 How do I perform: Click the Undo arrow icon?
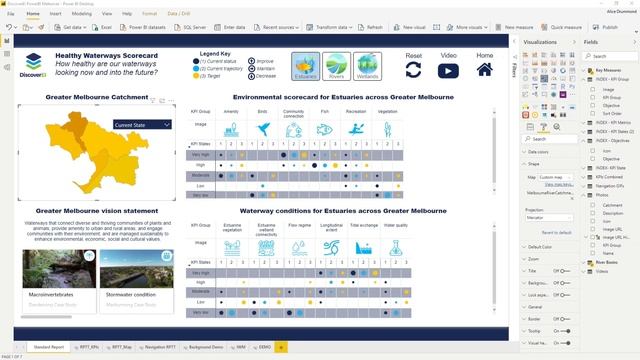(x=9, y=27)
